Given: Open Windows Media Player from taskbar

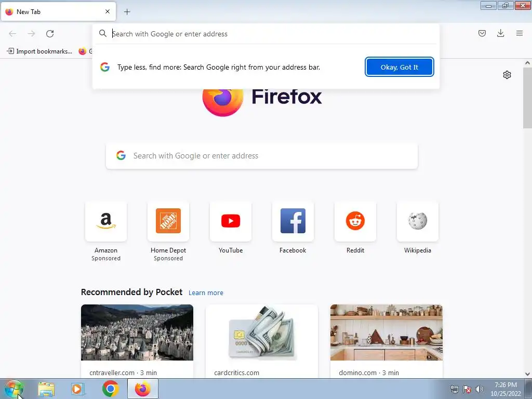Looking at the screenshot, I should click(78, 389).
